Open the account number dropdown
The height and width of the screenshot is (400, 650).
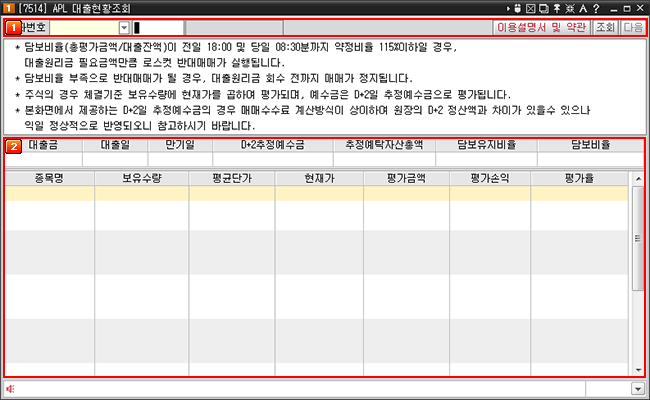coord(123,28)
